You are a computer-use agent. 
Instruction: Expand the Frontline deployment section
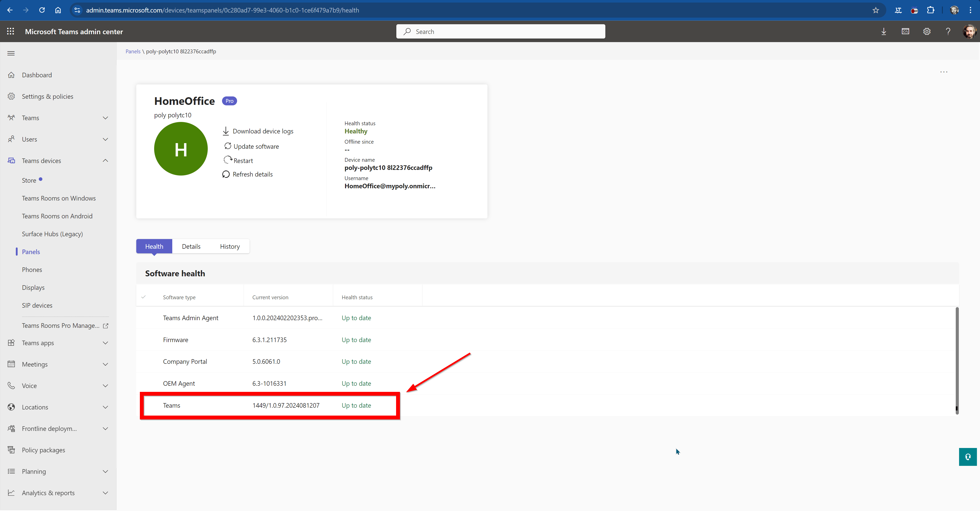[105, 429]
